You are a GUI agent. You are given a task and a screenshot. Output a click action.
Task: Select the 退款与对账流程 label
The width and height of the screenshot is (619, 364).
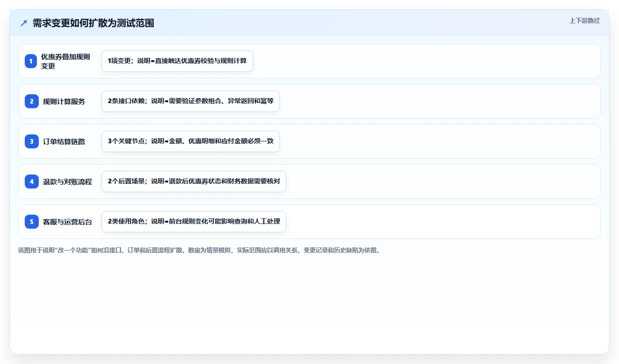[67, 182]
